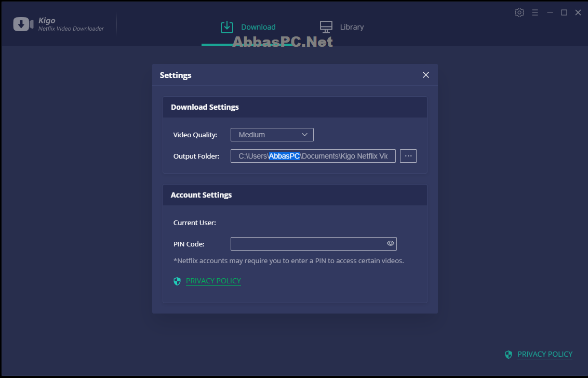
Task: Toggle PIN code visibility eye icon
Action: pyautogui.click(x=391, y=243)
